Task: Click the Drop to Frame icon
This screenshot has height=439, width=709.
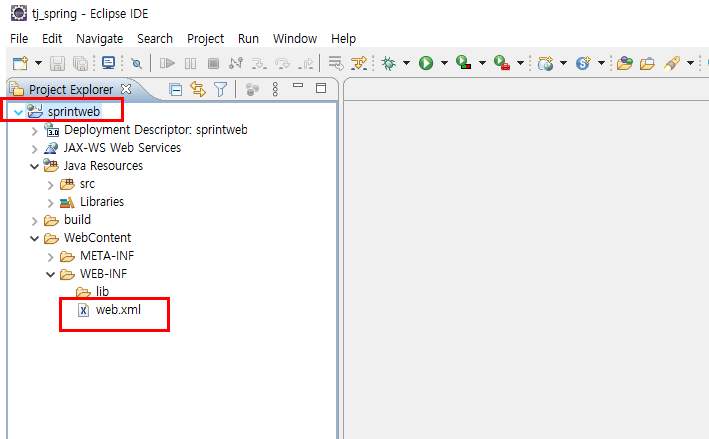Action: (x=336, y=63)
